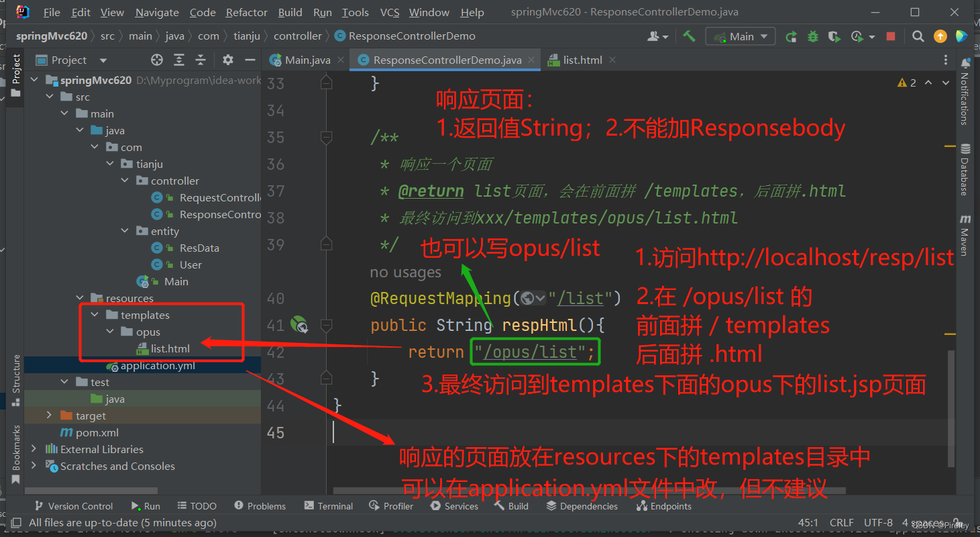Open the Refactor menu
This screenshot has width=980, height=537.
[x=246, y=12]
